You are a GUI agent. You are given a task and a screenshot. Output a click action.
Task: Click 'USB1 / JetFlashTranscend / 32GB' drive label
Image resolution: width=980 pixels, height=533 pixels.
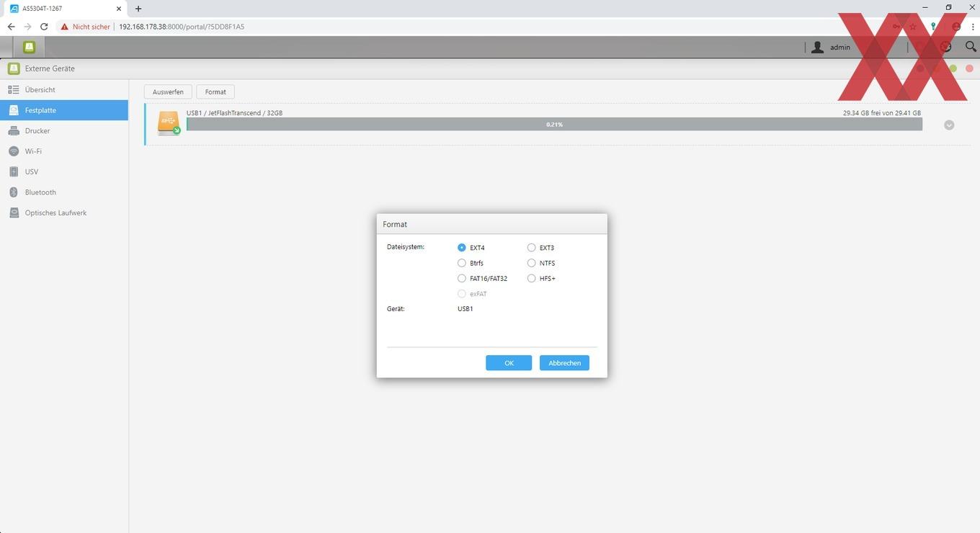(x=234, y=113)
